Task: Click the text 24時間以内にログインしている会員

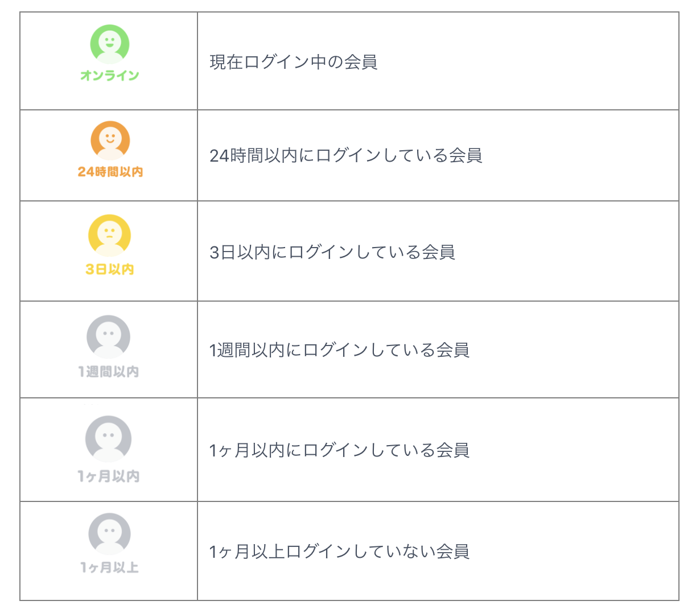Action: [346, 155]
